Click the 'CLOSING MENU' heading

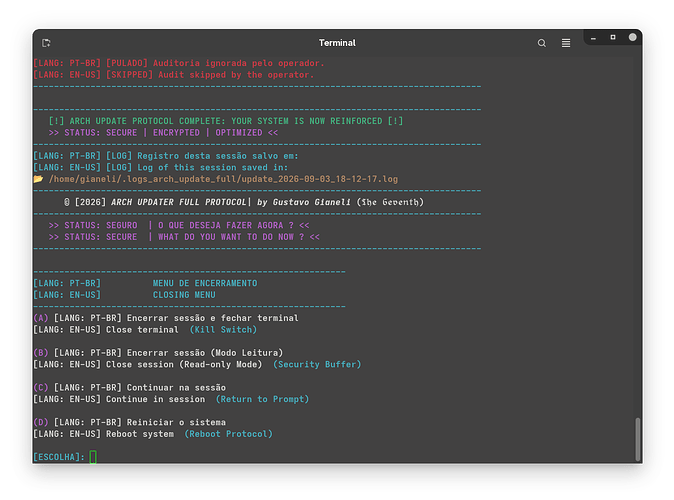pos(184,295)
